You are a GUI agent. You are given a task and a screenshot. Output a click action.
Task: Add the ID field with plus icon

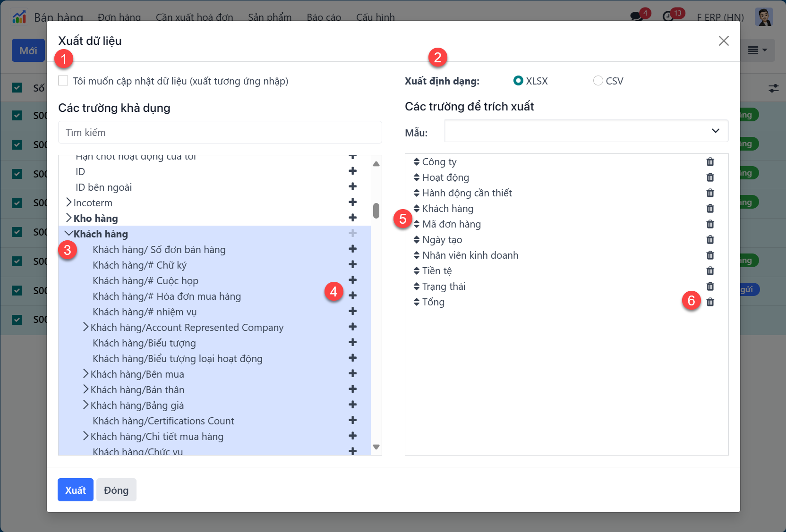[x=352, y=171]
